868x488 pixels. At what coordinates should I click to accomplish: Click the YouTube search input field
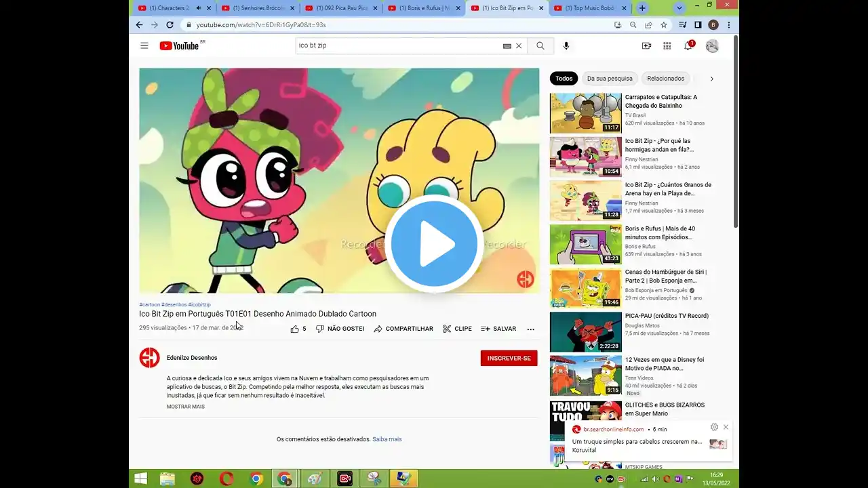tap(399, 46)
